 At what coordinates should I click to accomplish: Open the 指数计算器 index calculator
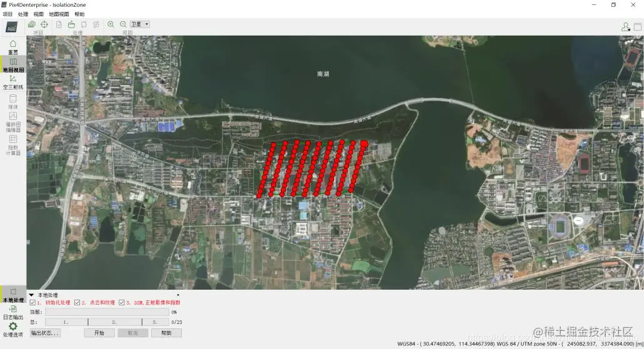pos(13,145)
